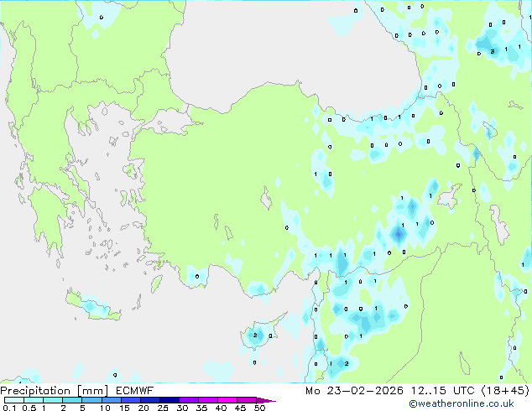The image size is (532, 411).
Task: Select the 40–45 mm legend swatch
Action: [x=227, y=400]
